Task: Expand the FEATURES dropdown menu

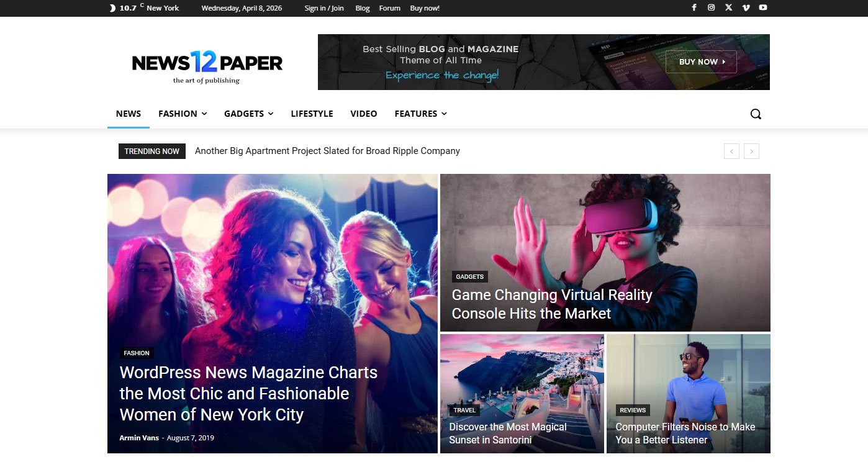Action: (x=420, y=114)
